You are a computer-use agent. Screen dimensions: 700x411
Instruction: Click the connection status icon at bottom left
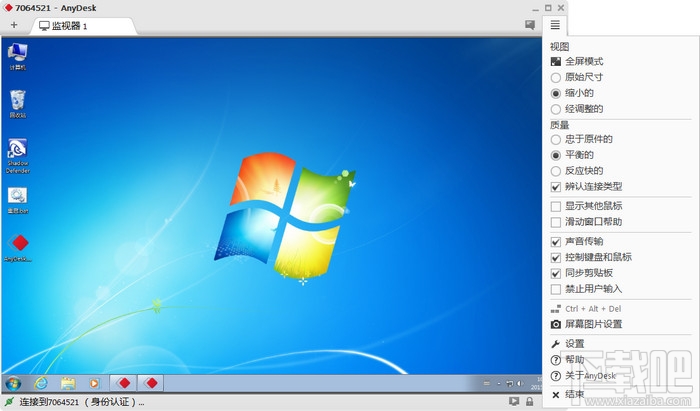click(9, 402)
